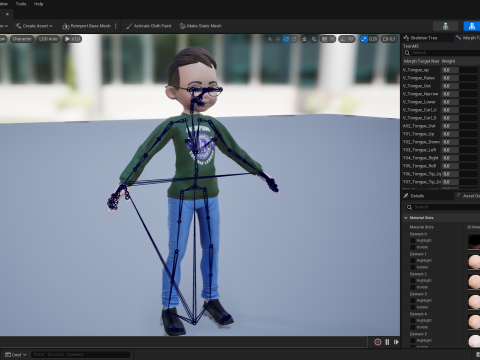
Task: Open rotation snap value 10° dropdown
Action: (351, 39)
